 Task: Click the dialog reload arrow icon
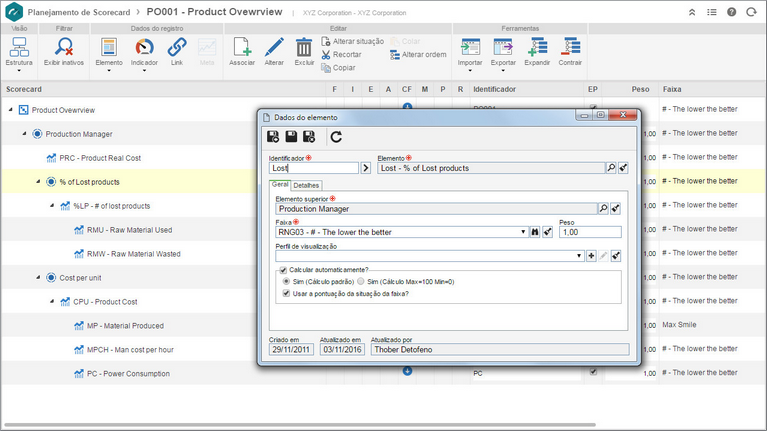(336, 137)
